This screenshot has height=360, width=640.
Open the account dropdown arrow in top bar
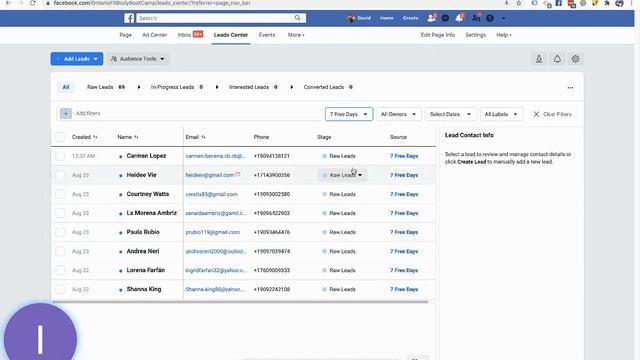pyautogui.click(x=503, y=18)
